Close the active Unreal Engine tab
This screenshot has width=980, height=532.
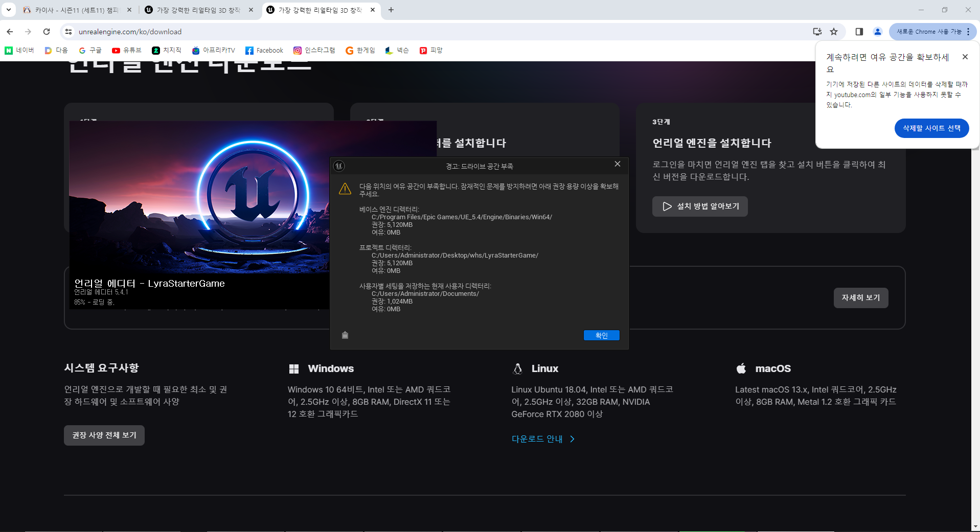pyautogui.click(x=373, y=10)
